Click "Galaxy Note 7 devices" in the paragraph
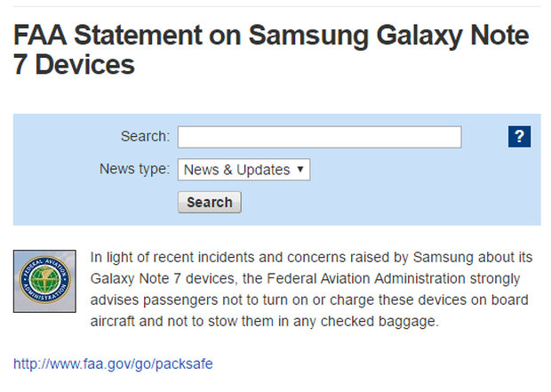 click(163, 278)
